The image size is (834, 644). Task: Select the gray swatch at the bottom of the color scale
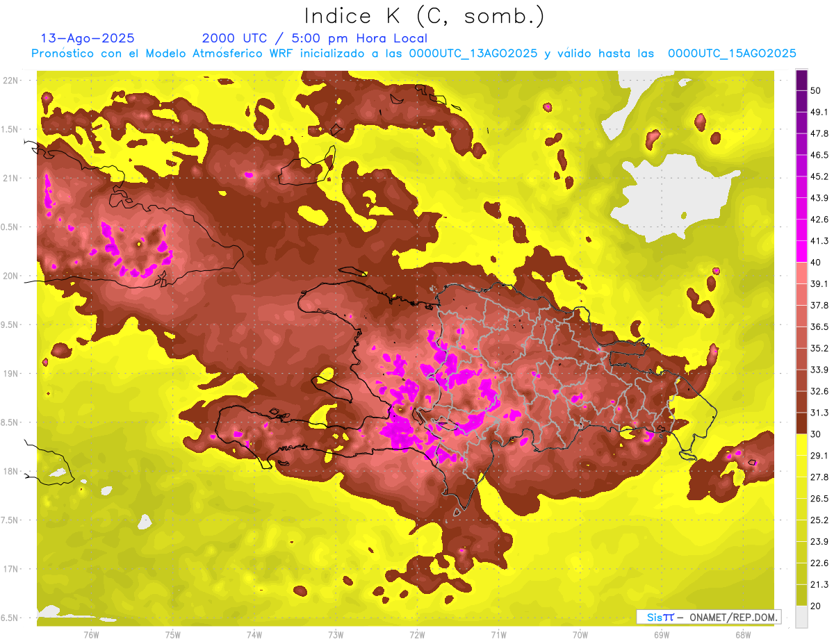coord(801,617)
